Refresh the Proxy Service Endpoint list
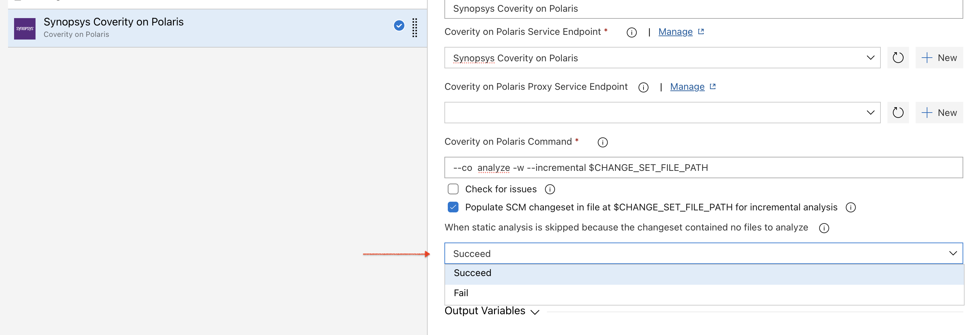 (x=898, y=113)
